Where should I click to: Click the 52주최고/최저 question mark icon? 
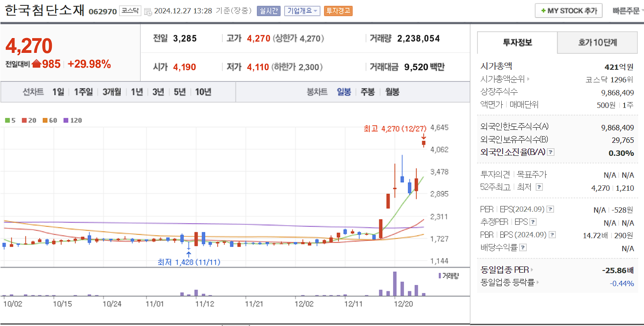[x=539, y=187]
